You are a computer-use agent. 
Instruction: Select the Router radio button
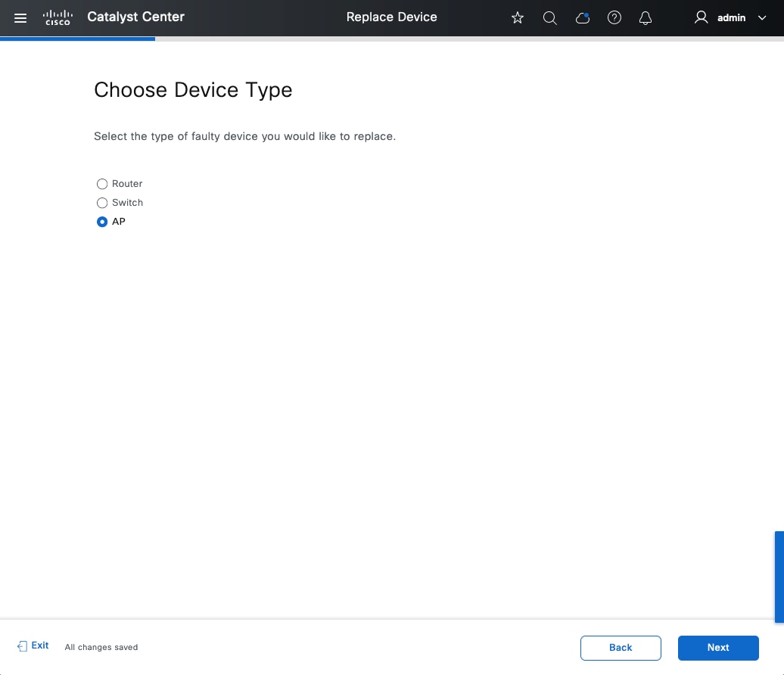tap(102, 184)
